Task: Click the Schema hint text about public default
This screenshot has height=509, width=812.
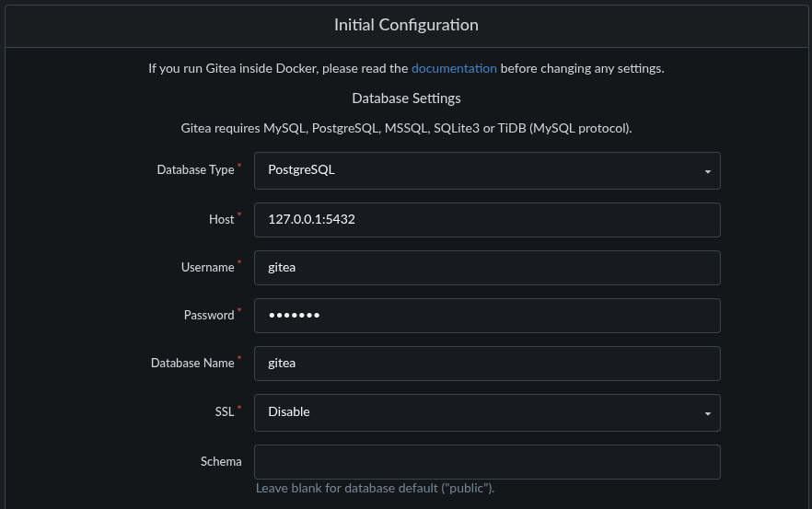Action: coord(375,488)
